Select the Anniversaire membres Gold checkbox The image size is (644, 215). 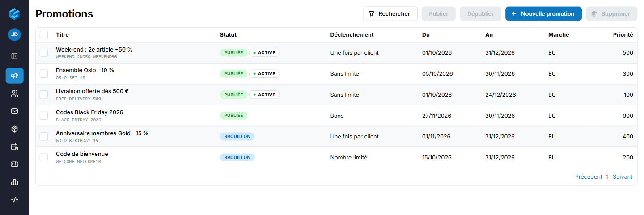coord(44,136)
